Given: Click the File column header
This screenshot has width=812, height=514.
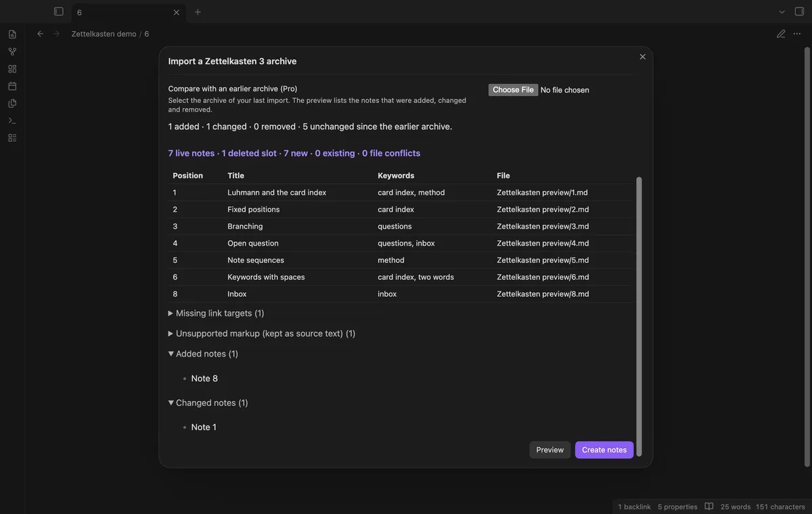Looking at the screenshot, I should coord(503,175).
